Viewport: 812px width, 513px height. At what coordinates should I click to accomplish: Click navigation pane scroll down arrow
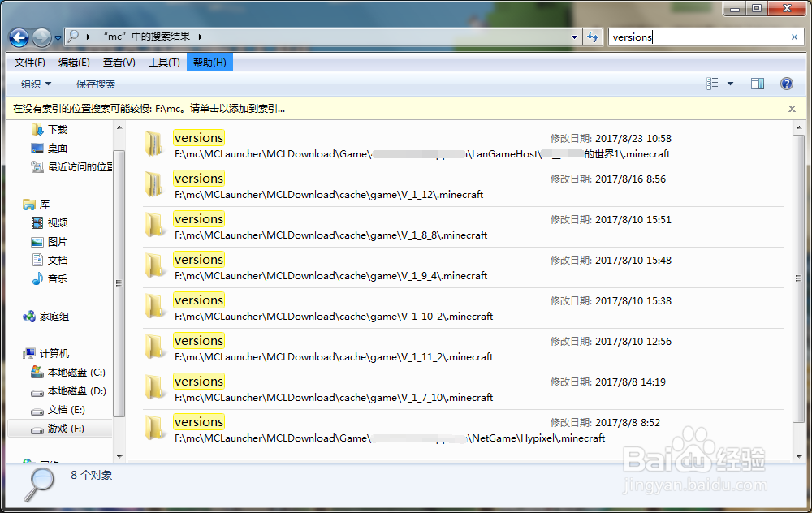click(119, 456)
